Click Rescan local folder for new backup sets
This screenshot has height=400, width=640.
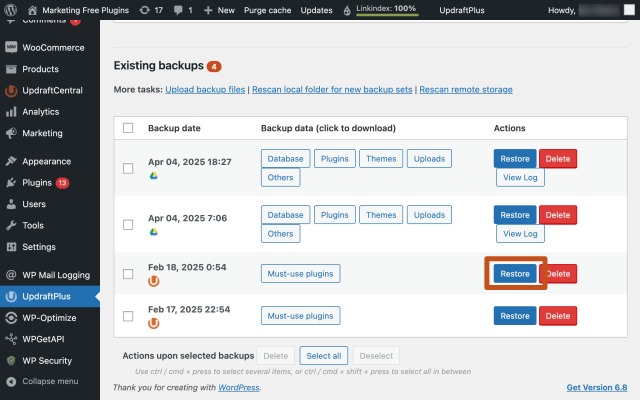(332, 89)
